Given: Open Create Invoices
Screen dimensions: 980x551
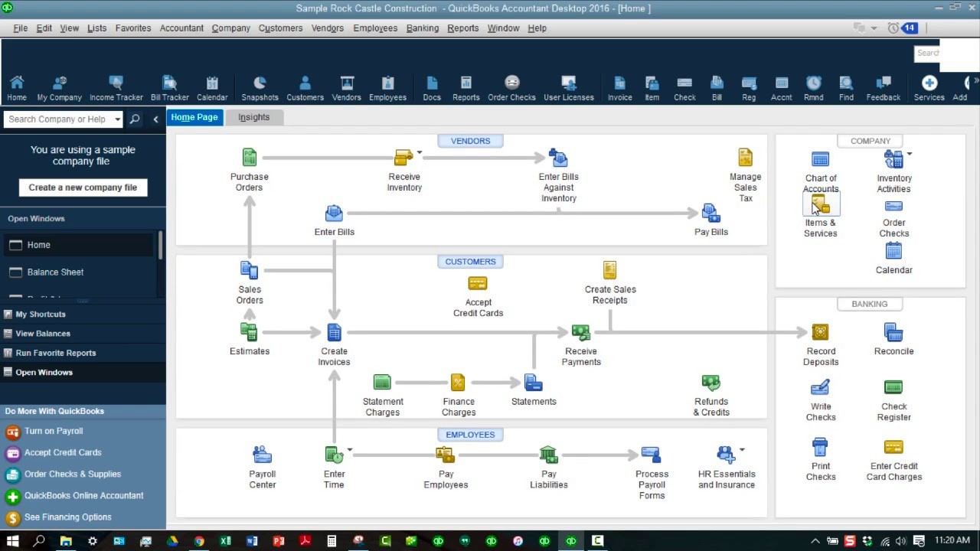Looking at the screenshot, I should click(x=334, y=332).
